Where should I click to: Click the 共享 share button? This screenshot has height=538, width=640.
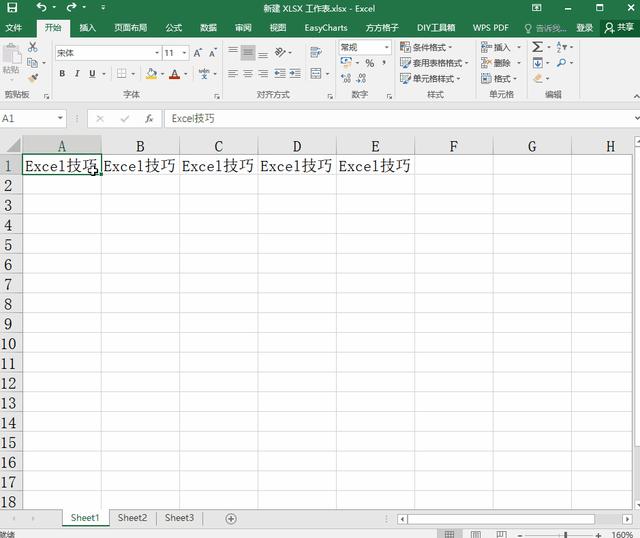coord(620,28)
